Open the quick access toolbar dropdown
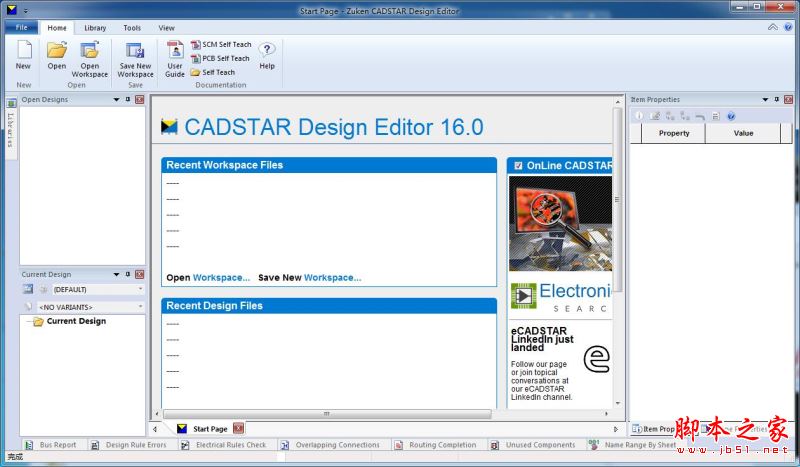Screen dimensions: 800x467 26,10
